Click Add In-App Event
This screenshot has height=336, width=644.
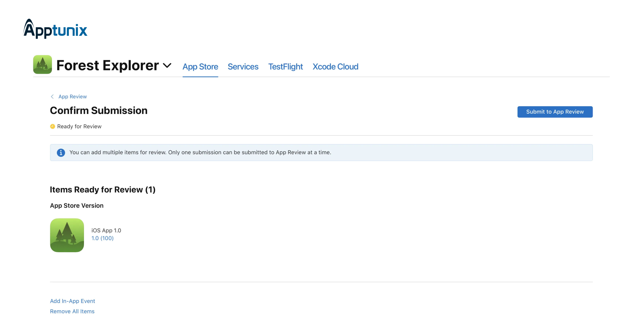(x=72, y=301)
